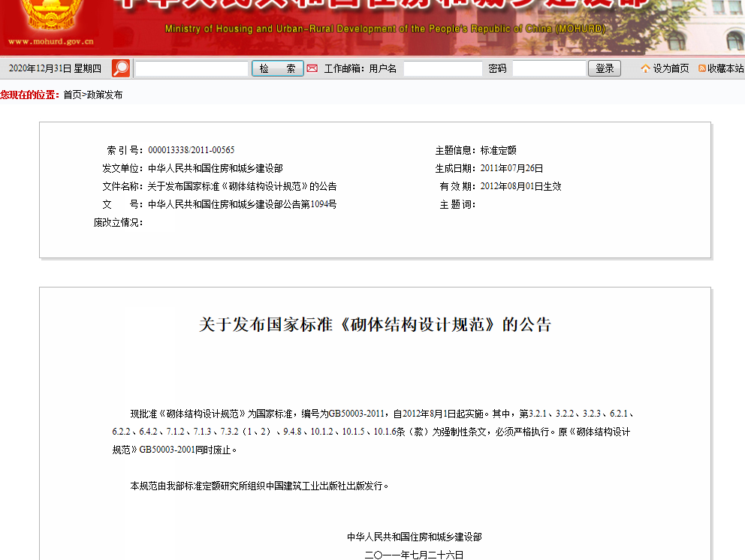Click the 检索 search button
This screenshot has height=560, width=745.
[277, 68]
